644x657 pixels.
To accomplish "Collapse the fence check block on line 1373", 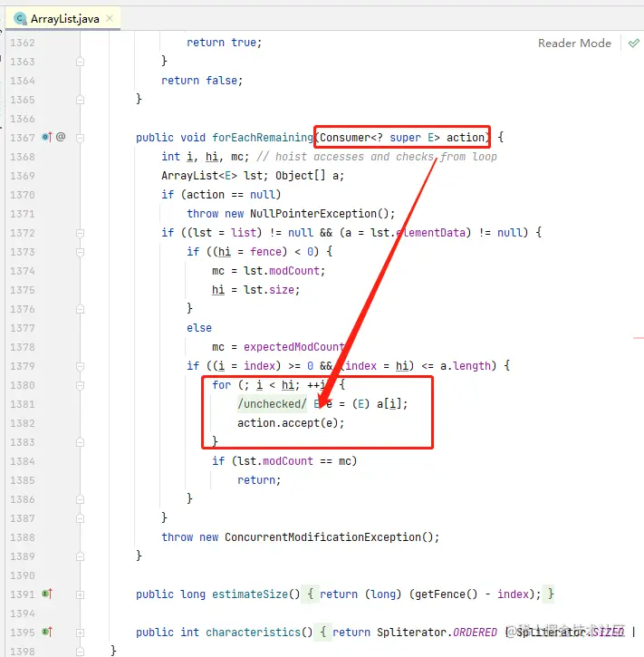I will (81, 252).
